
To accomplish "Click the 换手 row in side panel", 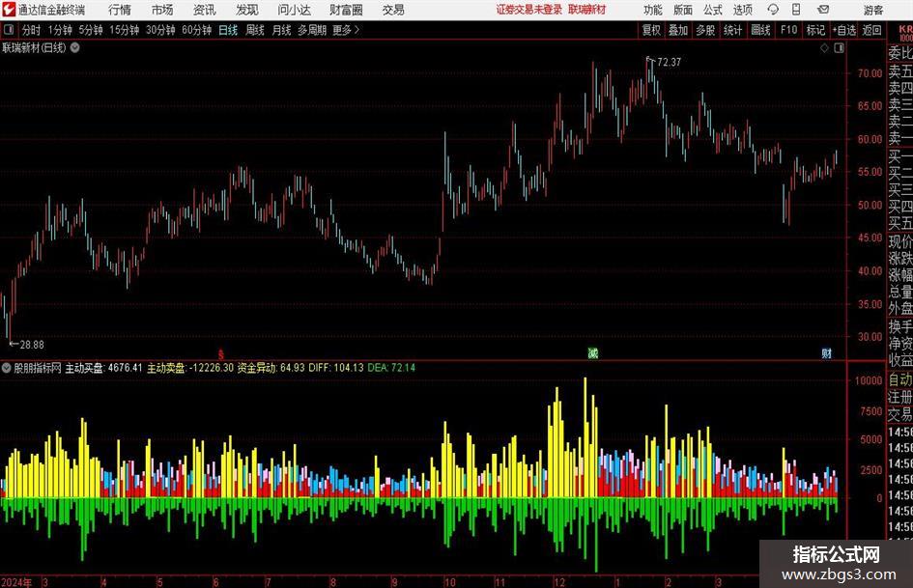I will (x=900, y=326).
